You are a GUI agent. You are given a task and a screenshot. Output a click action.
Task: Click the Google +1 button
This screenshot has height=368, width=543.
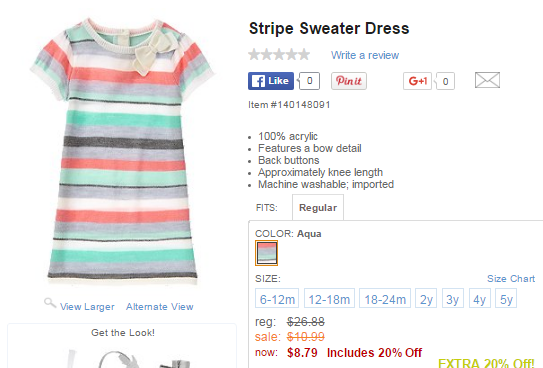point(417,81)
